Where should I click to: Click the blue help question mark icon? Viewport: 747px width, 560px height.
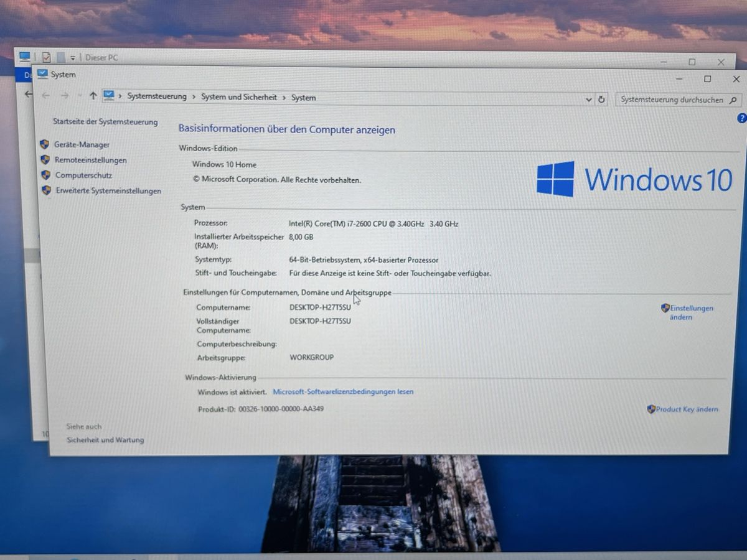pos(741,118)
